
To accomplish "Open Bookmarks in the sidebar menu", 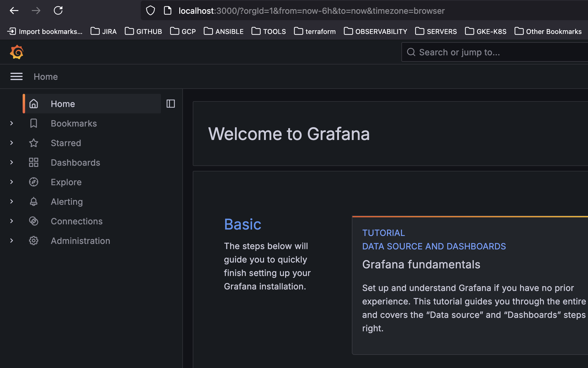I will (74, 123).
